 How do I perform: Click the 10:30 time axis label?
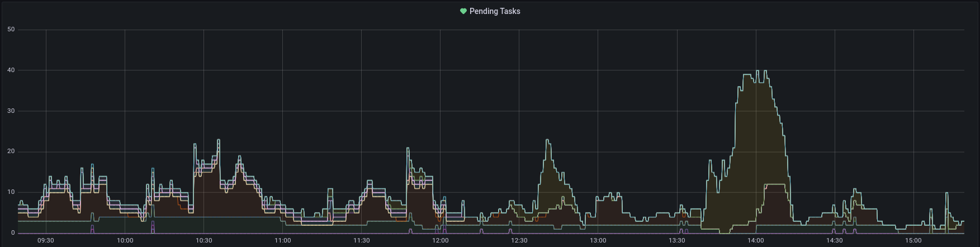pyautogui.click(x=203, y=240)
